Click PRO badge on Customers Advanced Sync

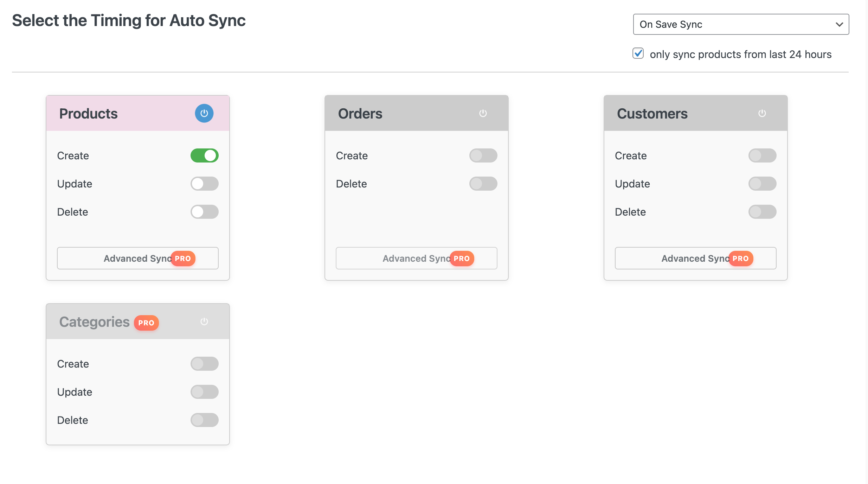(x=740, y=259)
